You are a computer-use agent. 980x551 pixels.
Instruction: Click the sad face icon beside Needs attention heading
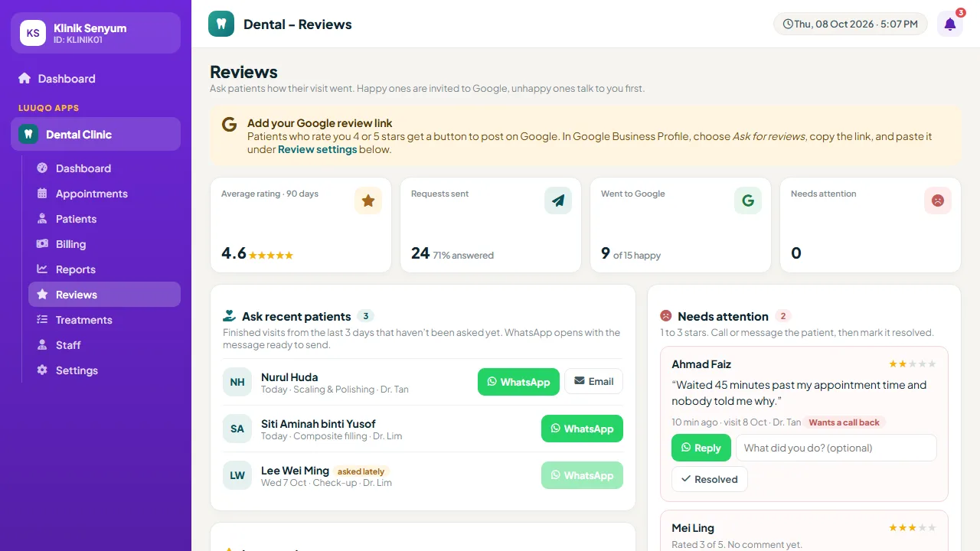coord(666,315)
